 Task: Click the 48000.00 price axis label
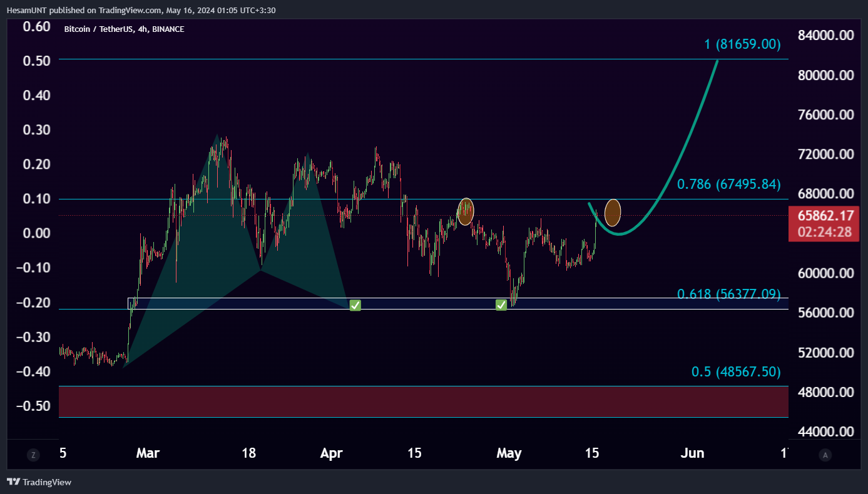[826, 392]
